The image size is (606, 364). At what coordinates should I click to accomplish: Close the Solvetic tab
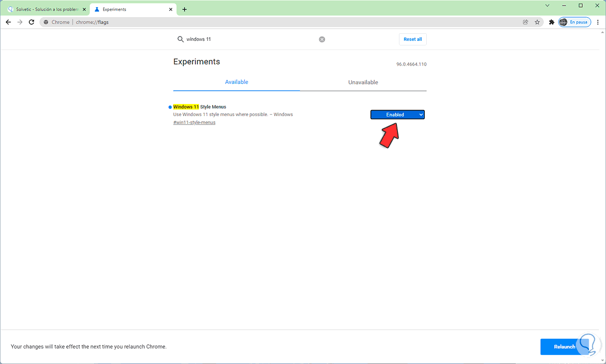coord(84,9)
